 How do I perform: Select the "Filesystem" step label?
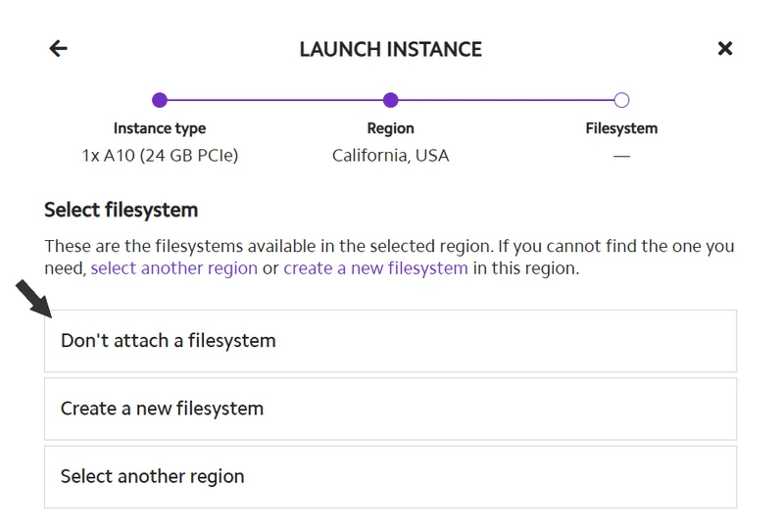point(621,128)
